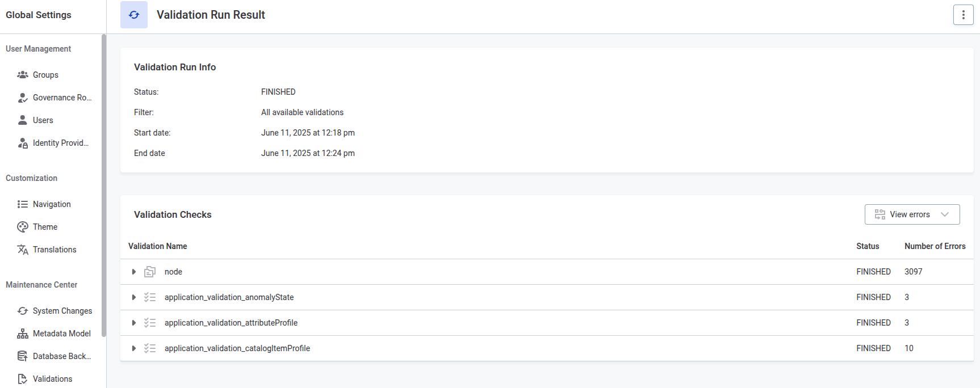Click the Identity Providers icon
Screen dimensions: 980x388
(23, 143)
